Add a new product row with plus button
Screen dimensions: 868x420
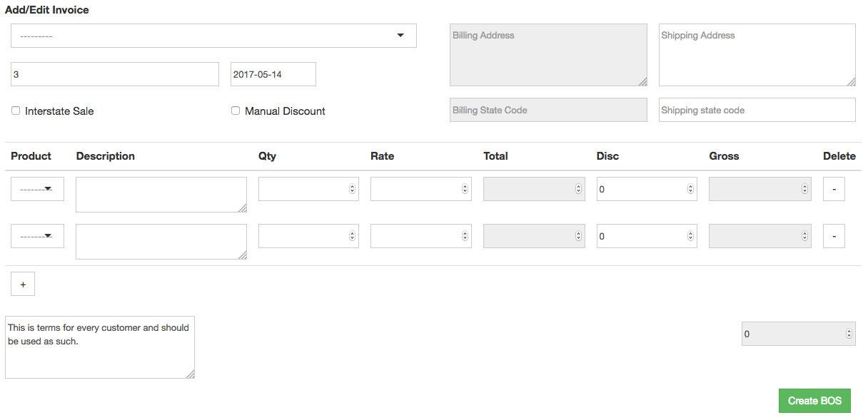coord(23,284)
